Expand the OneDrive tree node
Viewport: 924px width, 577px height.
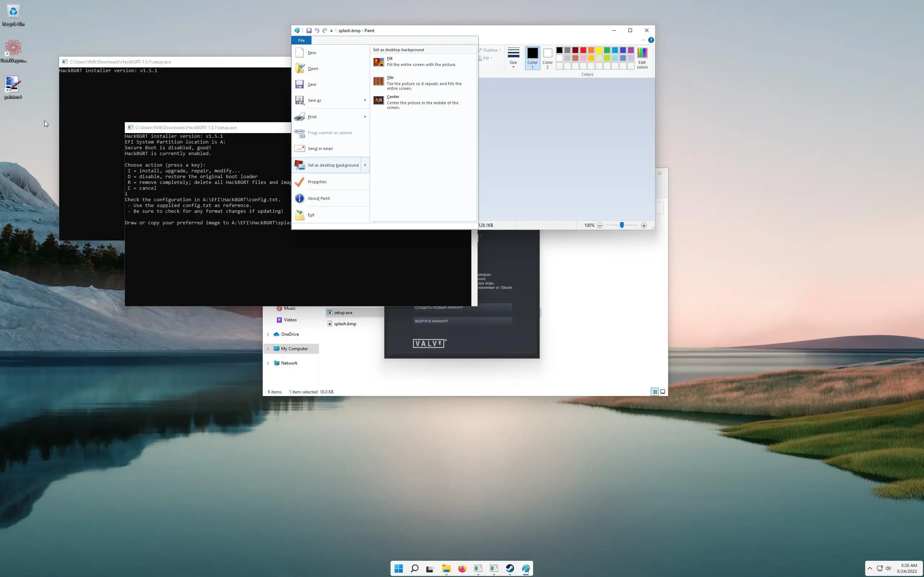268,334
